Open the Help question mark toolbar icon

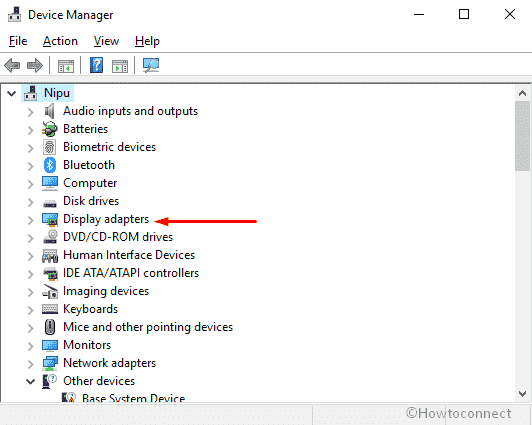pos(96,65)
